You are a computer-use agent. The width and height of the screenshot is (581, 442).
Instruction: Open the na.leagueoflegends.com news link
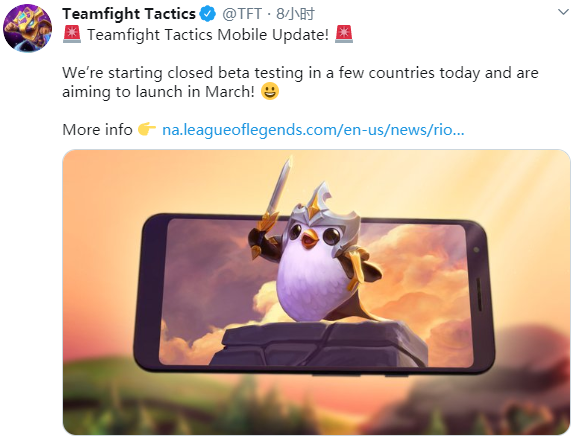(313, 130)
